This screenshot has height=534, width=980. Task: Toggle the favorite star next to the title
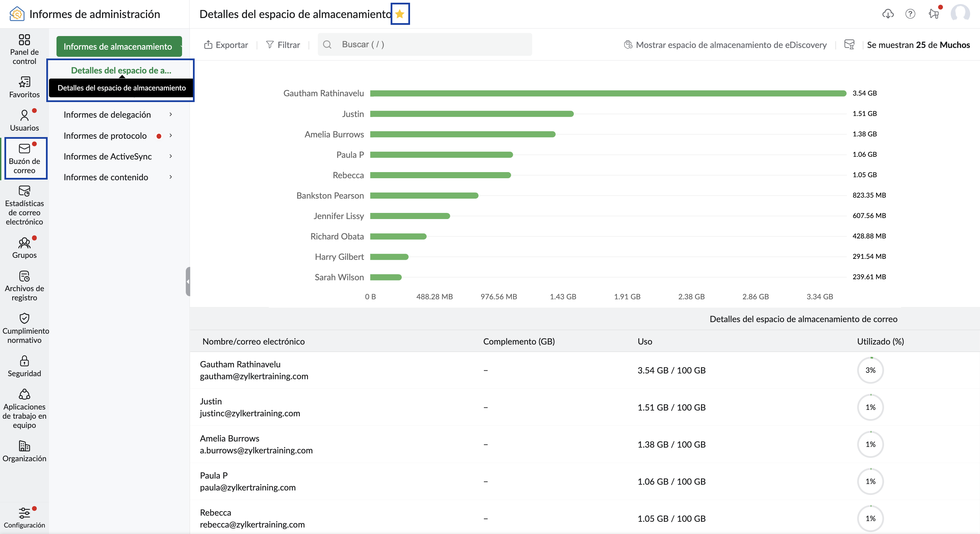[399, 14]
